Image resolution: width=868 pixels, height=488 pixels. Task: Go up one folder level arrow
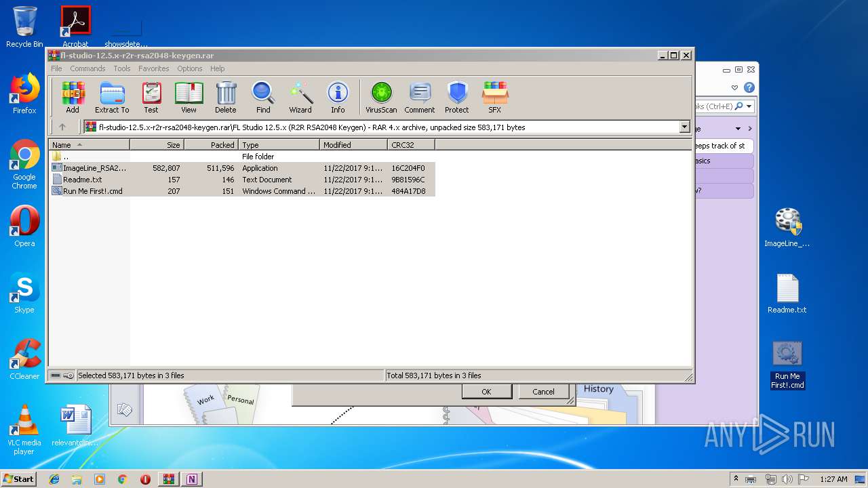point(62,127)
